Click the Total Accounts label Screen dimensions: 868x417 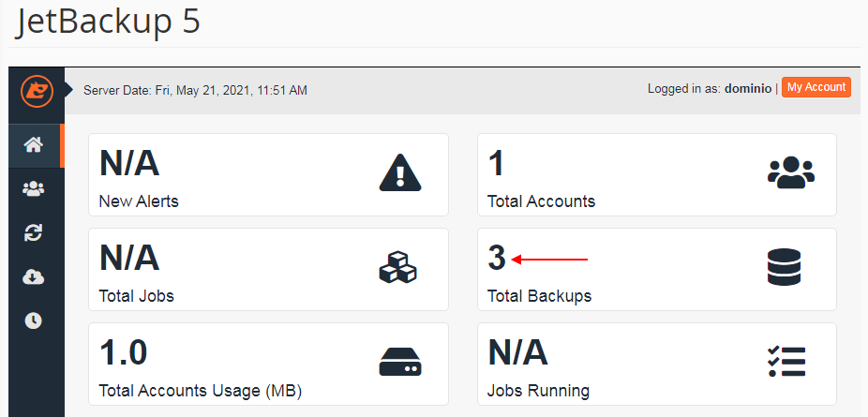542,201
